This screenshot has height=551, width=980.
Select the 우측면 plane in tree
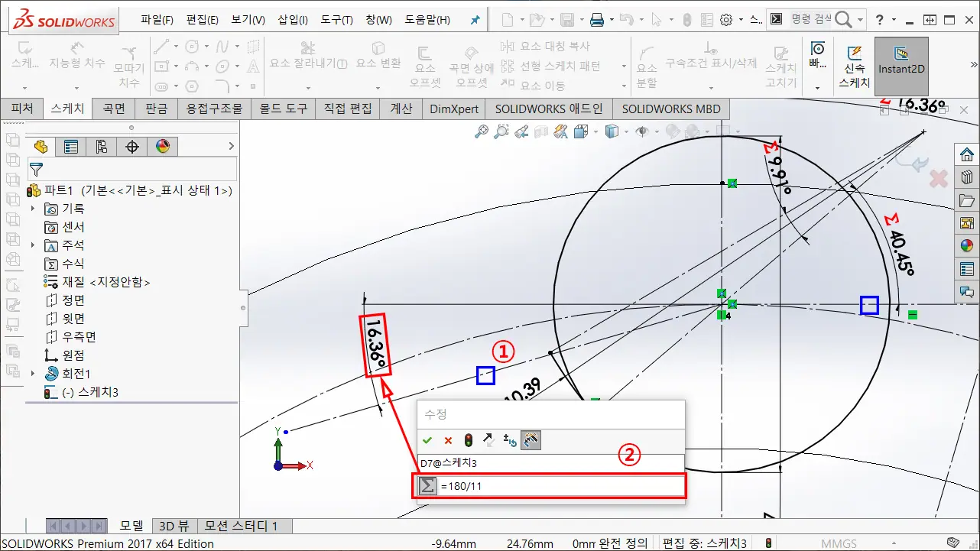[70, 337]
